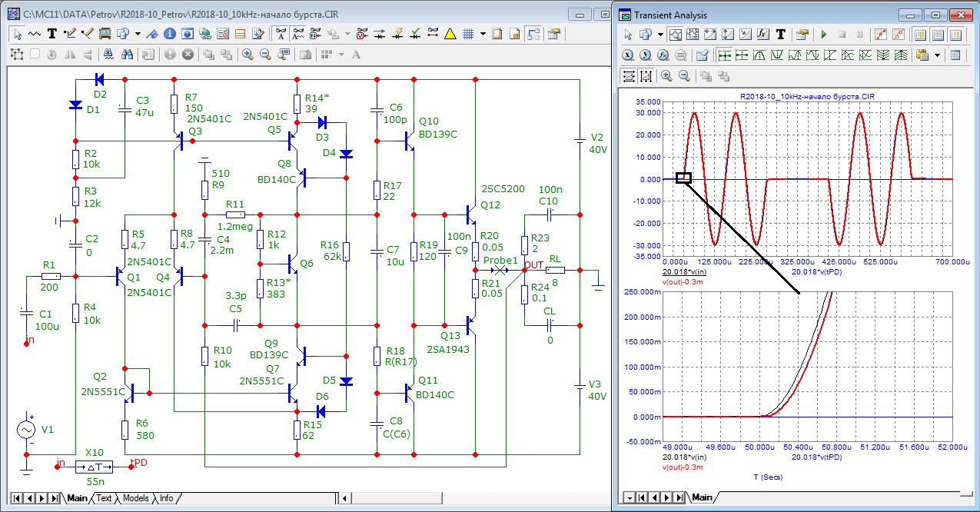Click the Zoom Out magnifier in schematic toolbar
Image resolution: width=980 pixels, height=512 pixels.
[x=265, y=54]
